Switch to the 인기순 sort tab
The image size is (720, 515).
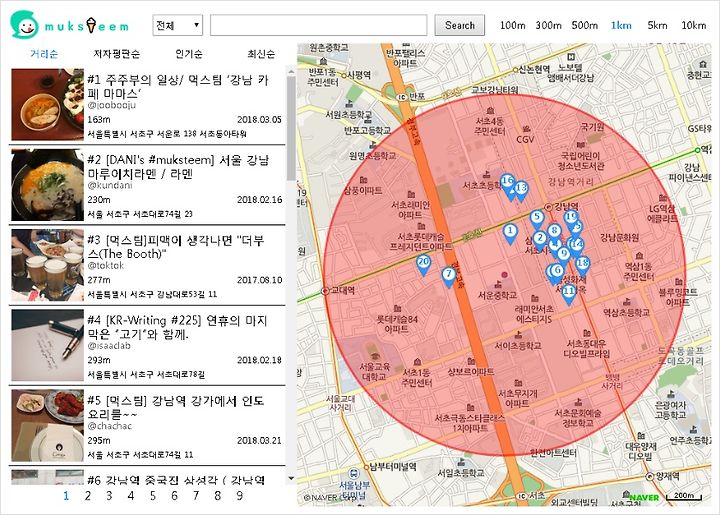coord(189,54)
